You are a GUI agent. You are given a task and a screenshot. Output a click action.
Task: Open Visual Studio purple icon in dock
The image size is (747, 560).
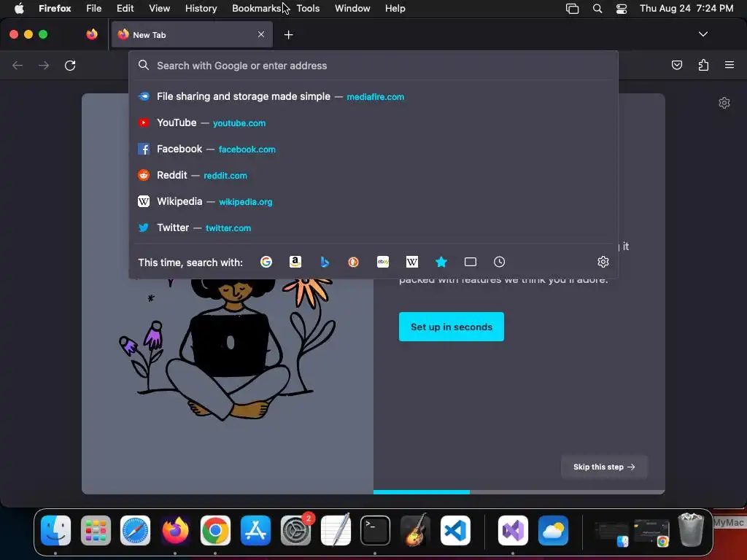pos(513,531)
